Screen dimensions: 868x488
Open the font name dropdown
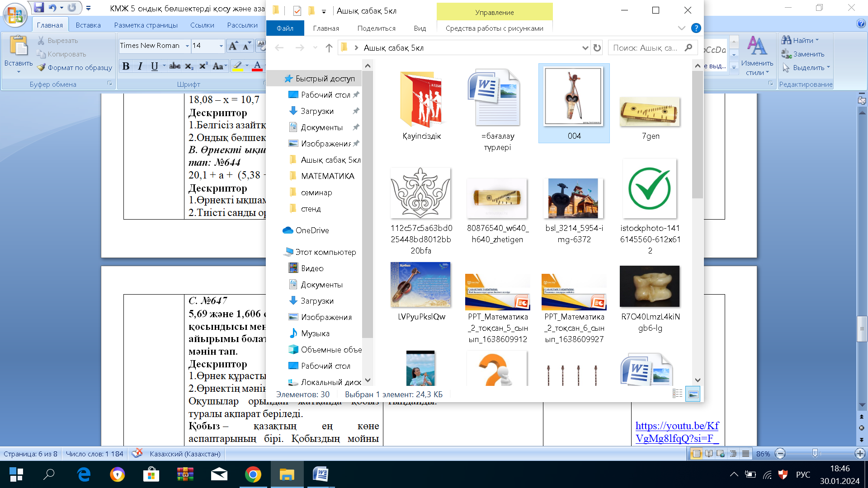[x=187, y=46]
